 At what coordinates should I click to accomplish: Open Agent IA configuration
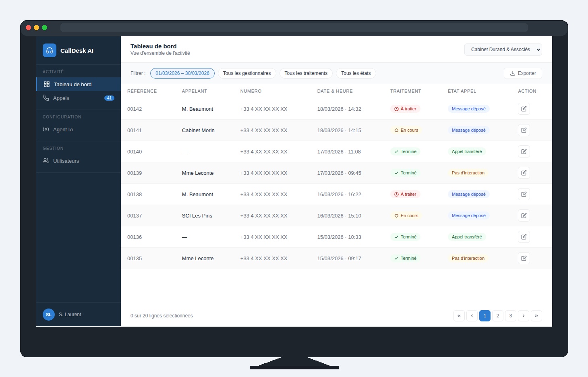click(79, 129)
